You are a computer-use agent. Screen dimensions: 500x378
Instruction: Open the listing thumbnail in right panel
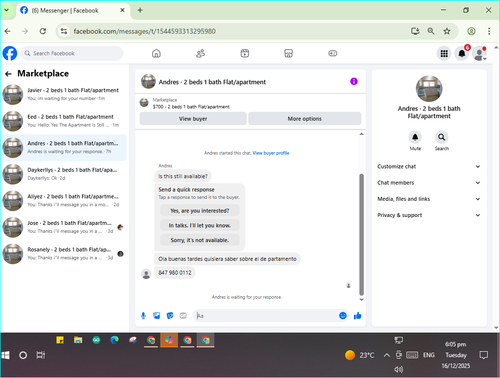click(x=429, y=89)
